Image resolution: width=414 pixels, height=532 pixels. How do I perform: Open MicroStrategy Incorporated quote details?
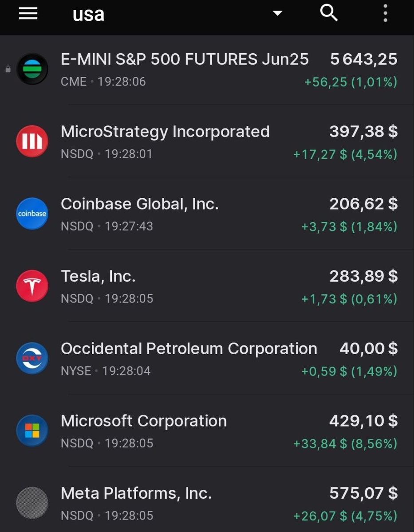coord(165,132)
